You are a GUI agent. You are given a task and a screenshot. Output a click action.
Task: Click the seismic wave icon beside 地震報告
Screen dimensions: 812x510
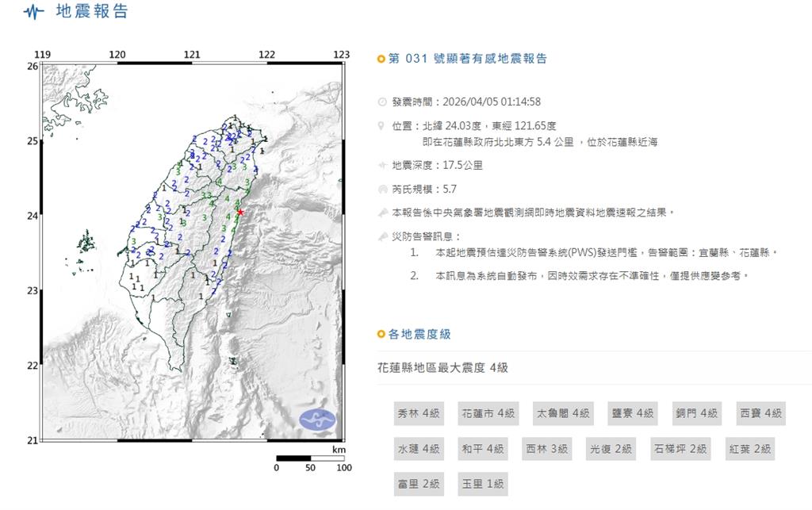(x=33, y=12)
